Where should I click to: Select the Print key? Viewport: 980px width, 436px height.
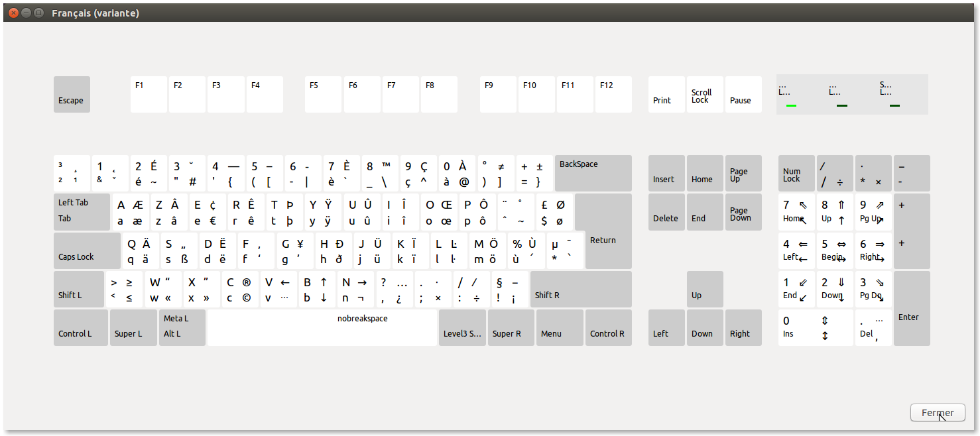(666, 94)
